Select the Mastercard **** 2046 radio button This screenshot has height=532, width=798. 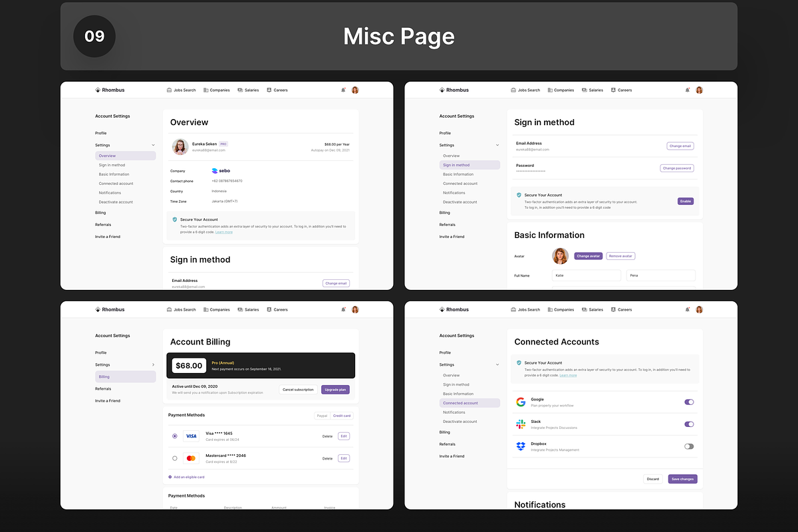(x=175, y=458)
